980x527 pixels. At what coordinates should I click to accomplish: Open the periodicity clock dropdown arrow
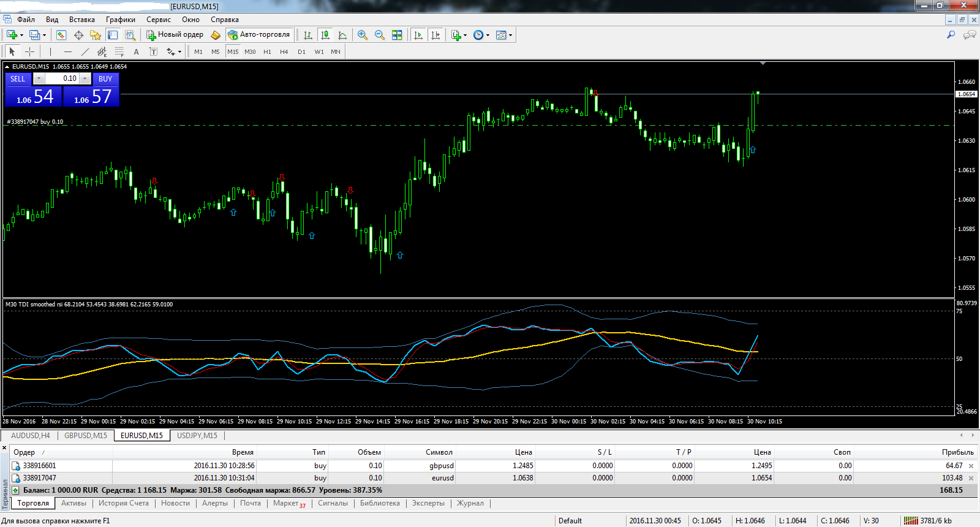(488, 36)
